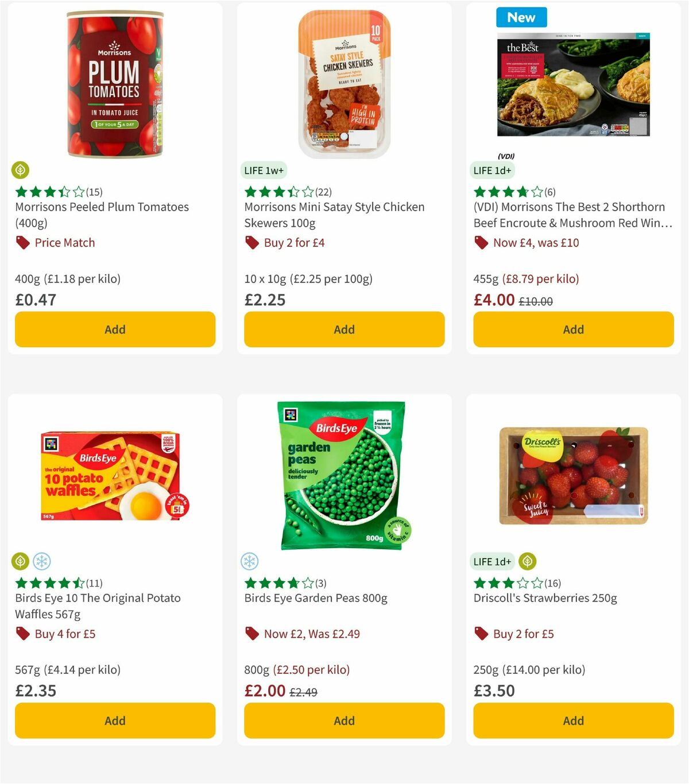The image size is (689, 784).
Task: Add Birds Eye Garden Peas to basket
Action: point(344,720)
